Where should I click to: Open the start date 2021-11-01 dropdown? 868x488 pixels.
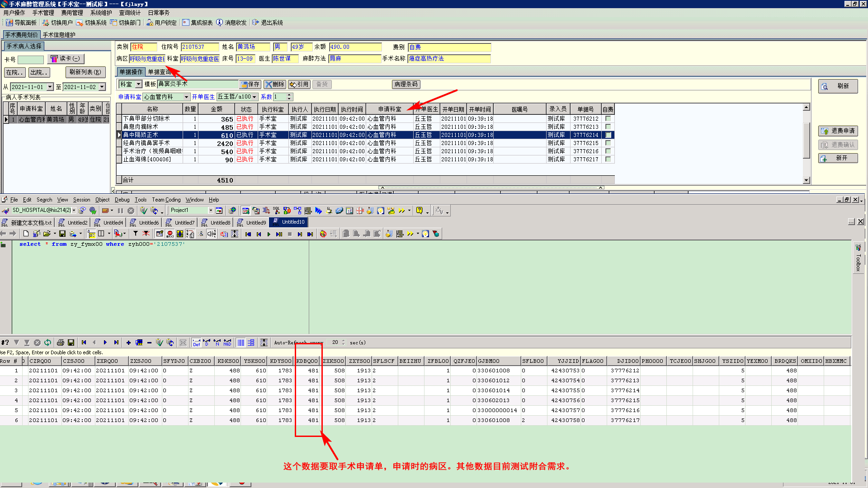point(50,87)
